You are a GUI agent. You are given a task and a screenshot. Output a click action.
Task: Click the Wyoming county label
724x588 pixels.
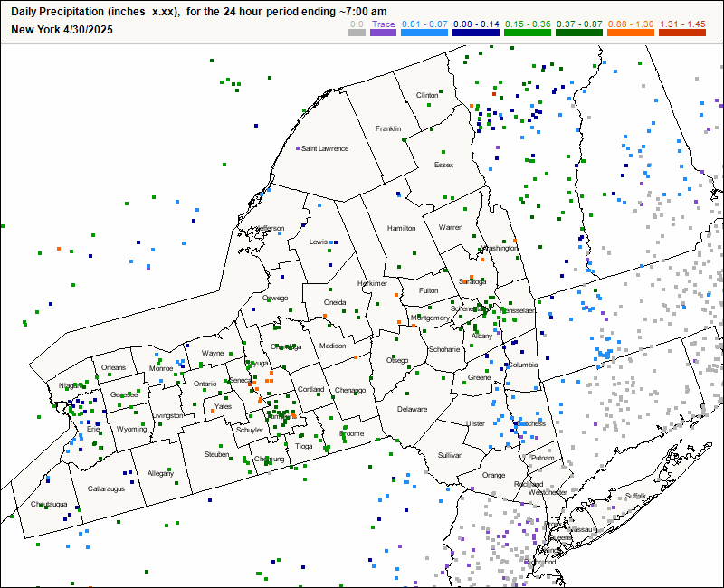tap(131, 429)
